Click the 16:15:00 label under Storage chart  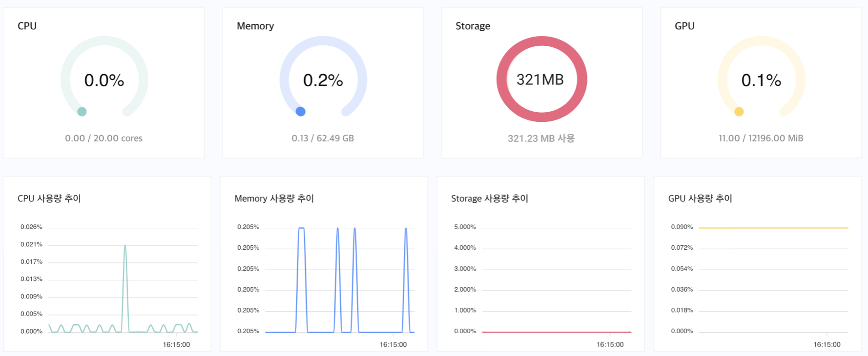[x=610, y=344]
